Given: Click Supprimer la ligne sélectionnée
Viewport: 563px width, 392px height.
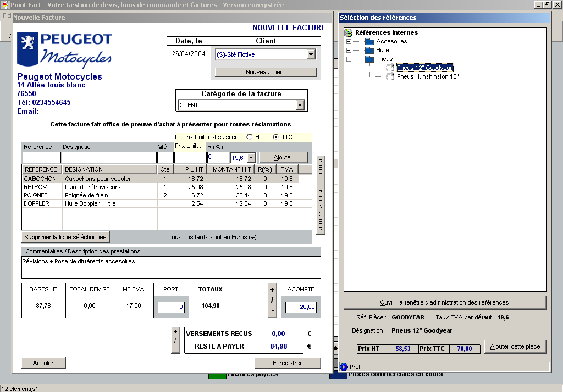Looking at the screenshot, I should tap(65, 238).
